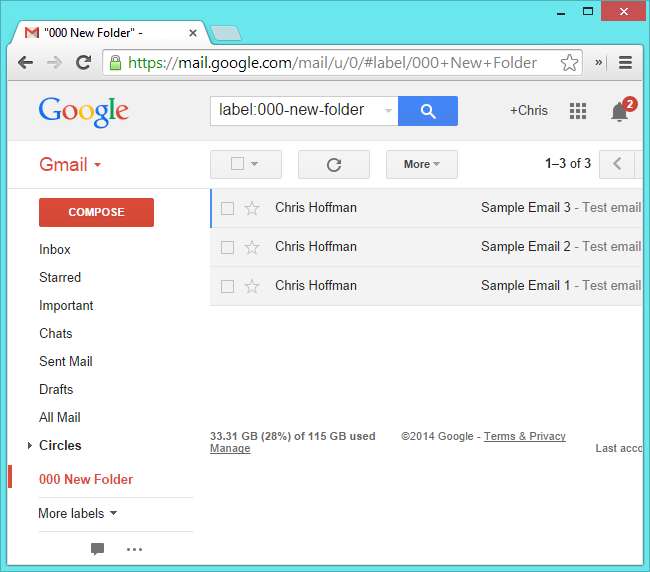Screen dimensions: 650x572
Task: Click the Manage storage link
Action: [x=230, y=448]
